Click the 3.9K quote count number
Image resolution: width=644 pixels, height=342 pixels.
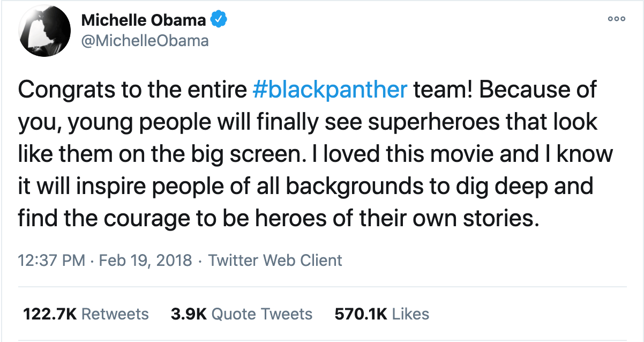188,314
